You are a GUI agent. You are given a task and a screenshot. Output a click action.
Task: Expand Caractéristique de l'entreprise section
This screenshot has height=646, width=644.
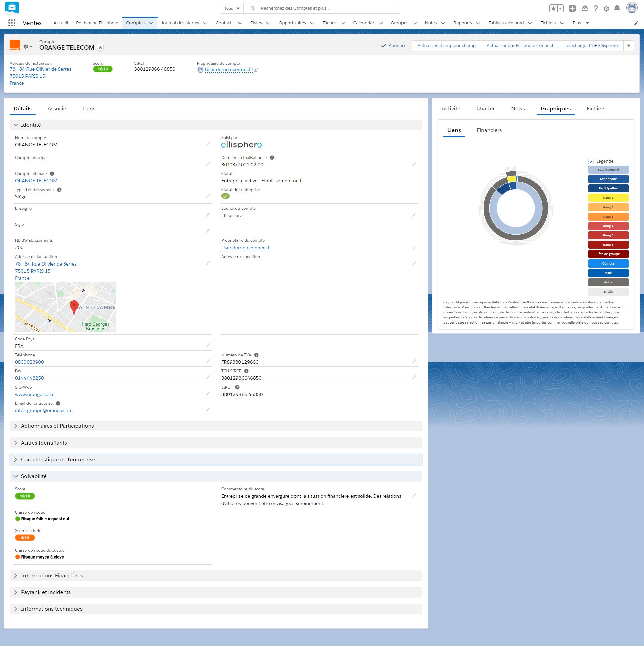216,460
